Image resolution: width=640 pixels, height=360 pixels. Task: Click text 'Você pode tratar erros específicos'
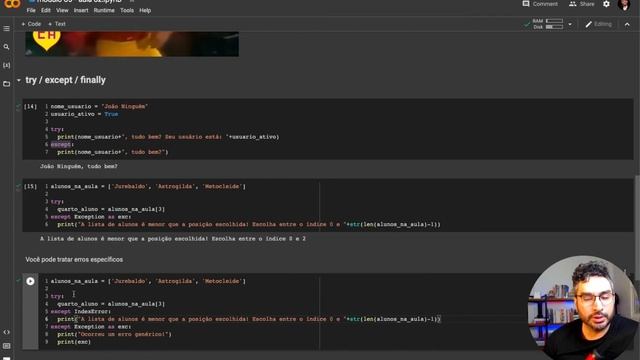tap(74, 260)
